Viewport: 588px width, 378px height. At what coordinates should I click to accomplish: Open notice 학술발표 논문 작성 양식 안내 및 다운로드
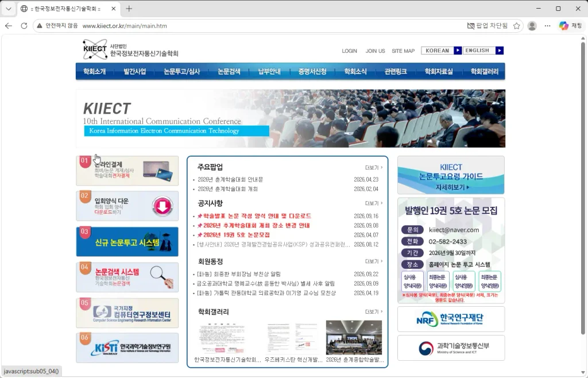point(257,216)
